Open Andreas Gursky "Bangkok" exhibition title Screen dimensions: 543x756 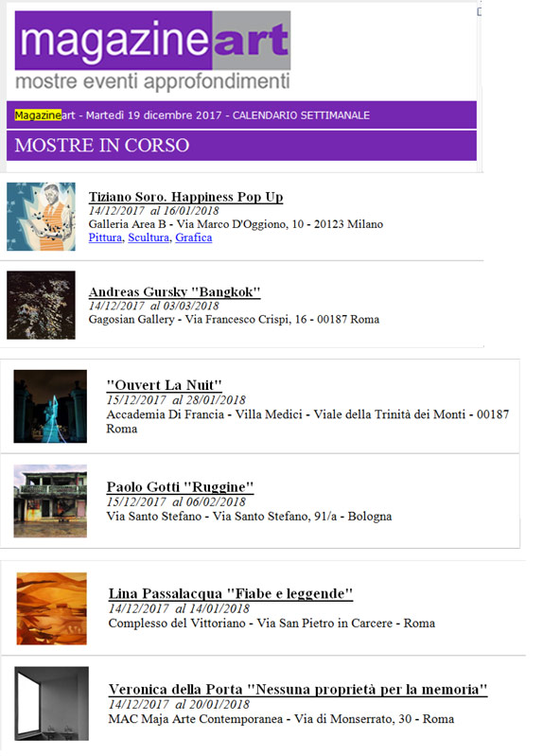[175, 291]
